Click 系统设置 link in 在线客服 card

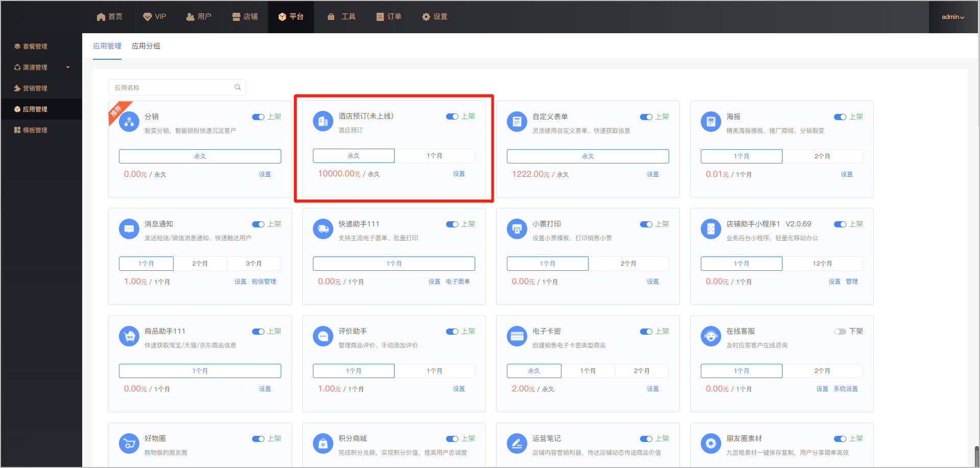845,389
